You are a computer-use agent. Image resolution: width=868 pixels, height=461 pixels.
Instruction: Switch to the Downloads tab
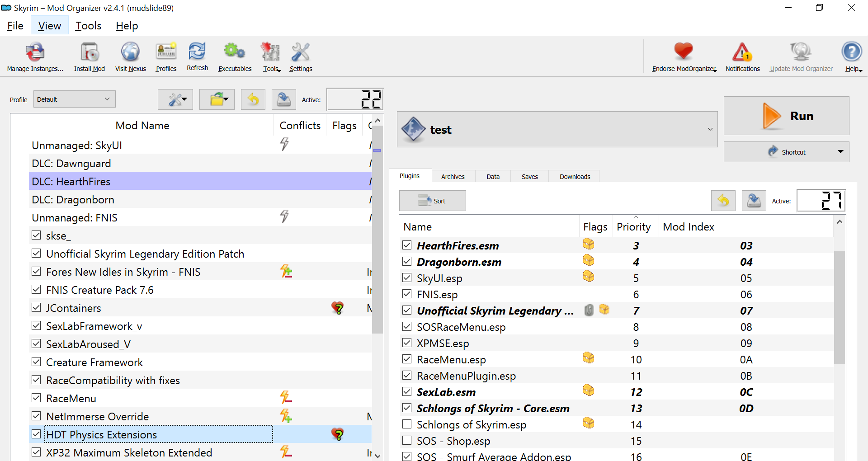[575, 176]
